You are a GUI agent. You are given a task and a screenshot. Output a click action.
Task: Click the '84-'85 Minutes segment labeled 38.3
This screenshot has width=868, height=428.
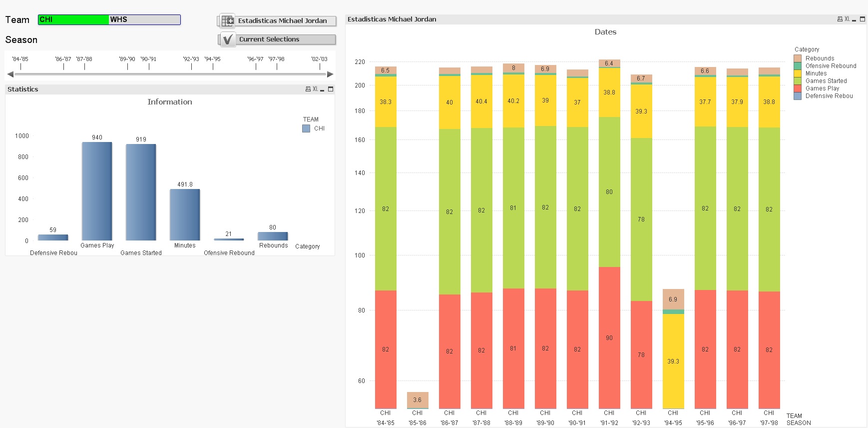(x=386, y=101)
